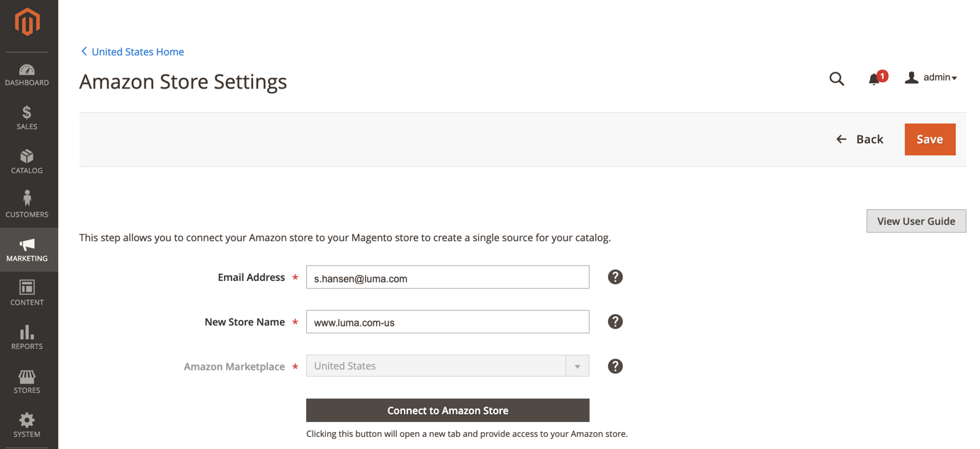This screenshot has width=980, height=449.
Task: Click the search magnifier icon
Action: pos(837,79)
